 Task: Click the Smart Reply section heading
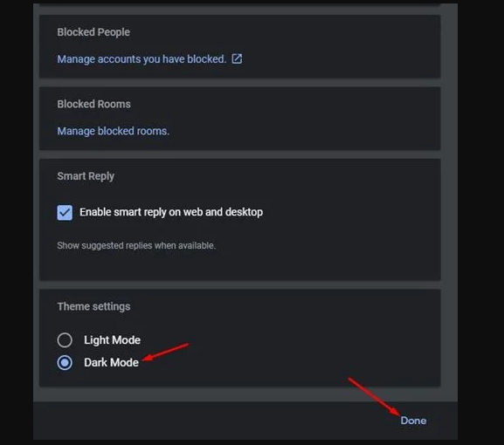tap(86, 176)
